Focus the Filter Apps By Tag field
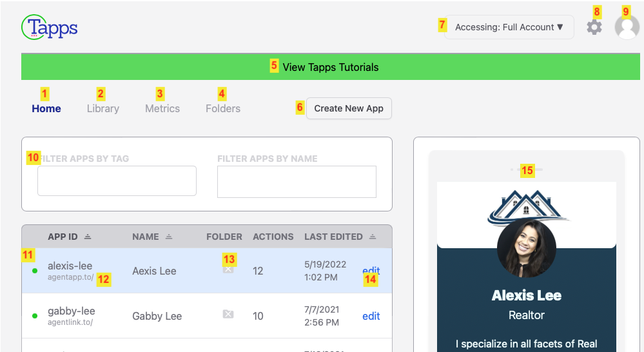Image resolution: width=644 pixels, height=352 pixels. pos(117,181)
